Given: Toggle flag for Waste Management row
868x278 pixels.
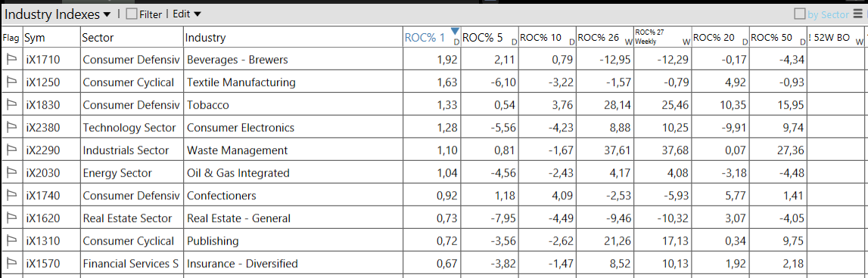Looking at the screenshot, I should tap(11, 150).
